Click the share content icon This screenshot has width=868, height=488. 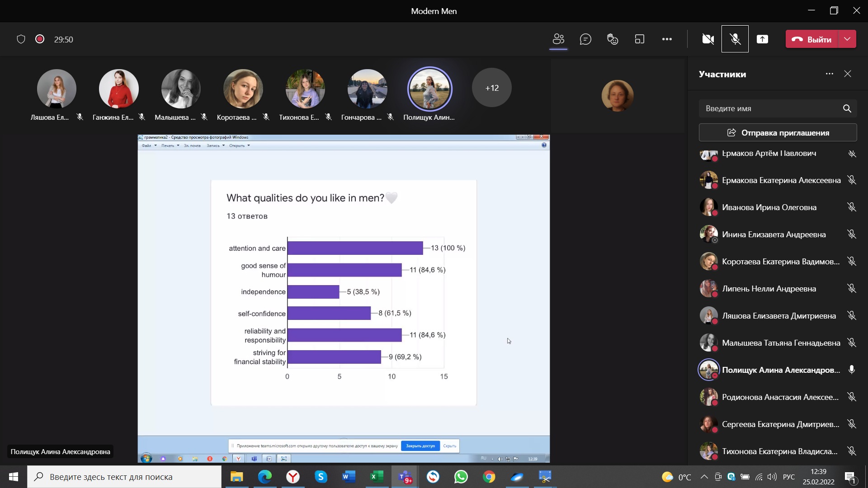click(x=763, y=39)
